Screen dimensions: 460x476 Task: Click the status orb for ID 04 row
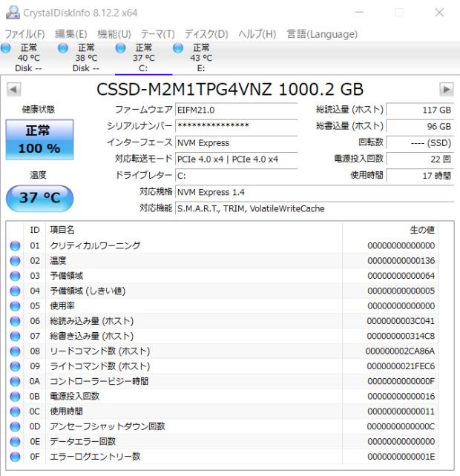coord(15,291)
